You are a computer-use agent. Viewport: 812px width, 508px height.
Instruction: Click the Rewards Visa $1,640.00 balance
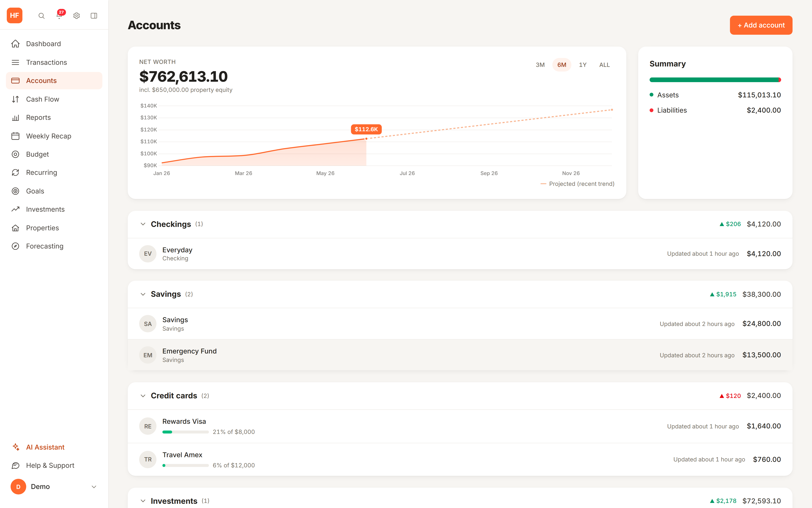coord(764,426)
